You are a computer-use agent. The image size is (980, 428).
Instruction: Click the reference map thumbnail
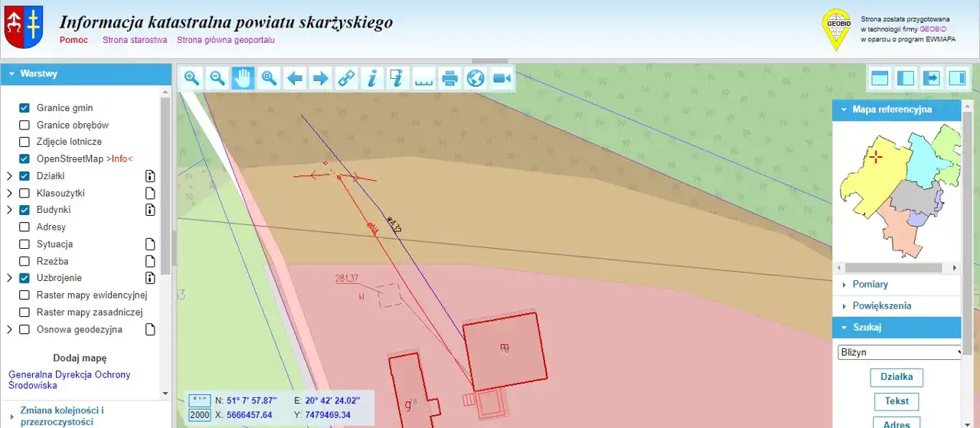897,191
